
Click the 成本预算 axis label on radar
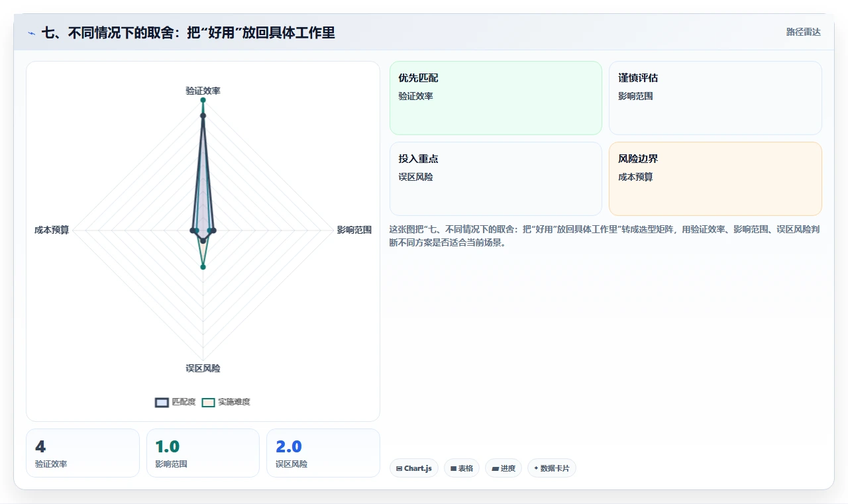click(52, 230)
